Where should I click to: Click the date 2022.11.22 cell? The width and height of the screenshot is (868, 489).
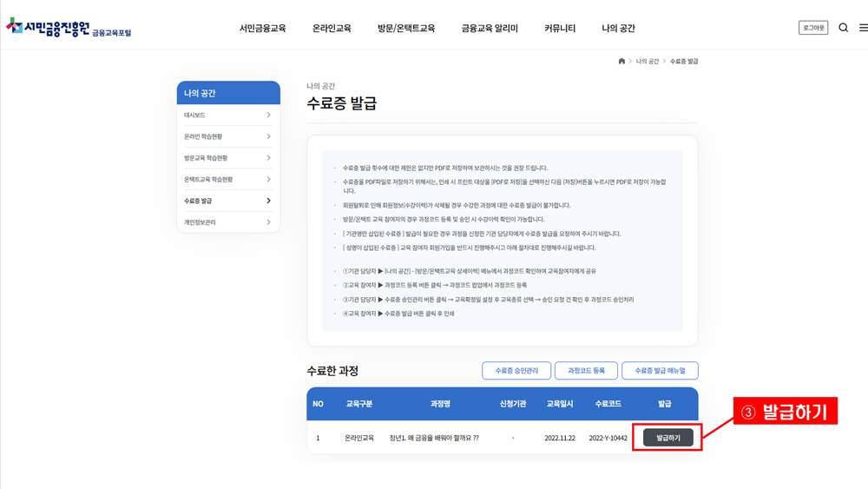(x=560, y=438)
